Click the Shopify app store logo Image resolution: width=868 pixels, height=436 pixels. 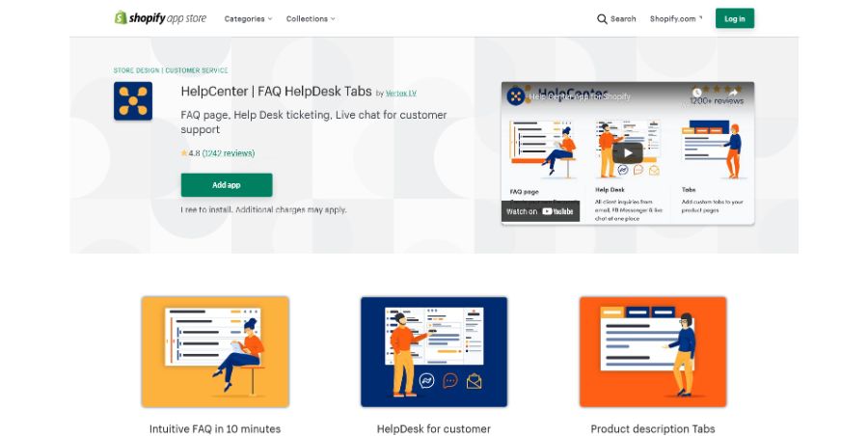[x=160, y=18]
